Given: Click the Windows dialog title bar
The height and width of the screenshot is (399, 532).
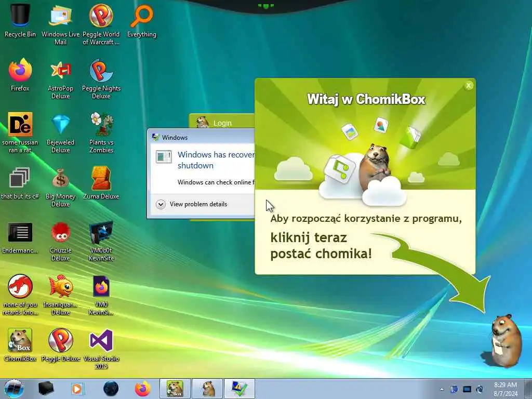Looking at the screenshot, I should pos(201,137).
